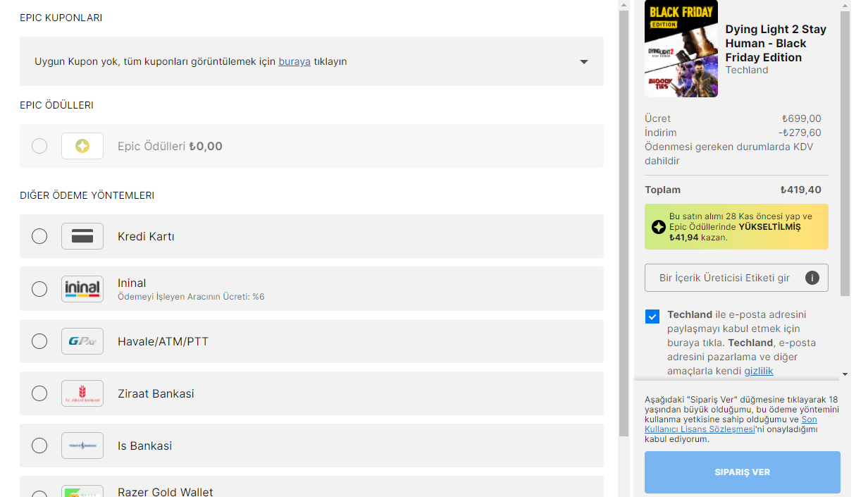Click the ininal logo icon
This screenshot has width=868, height=497.
click(82, 289)
